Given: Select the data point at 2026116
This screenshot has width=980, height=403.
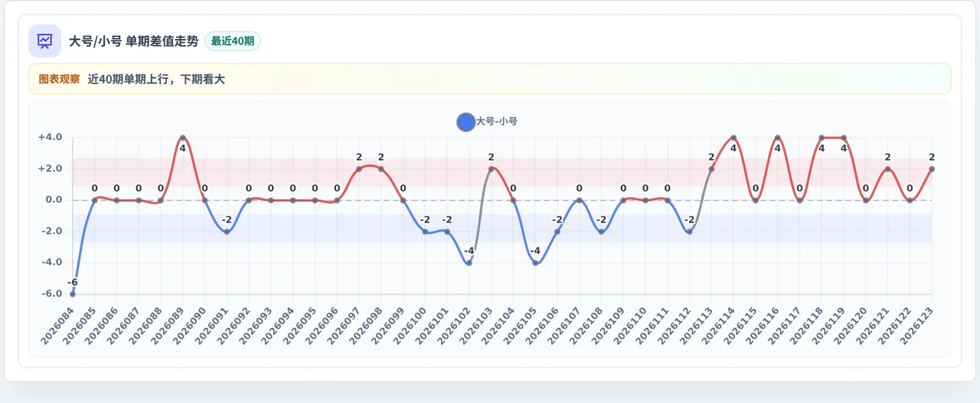Looking at the screenshot, I should (778, 138).
